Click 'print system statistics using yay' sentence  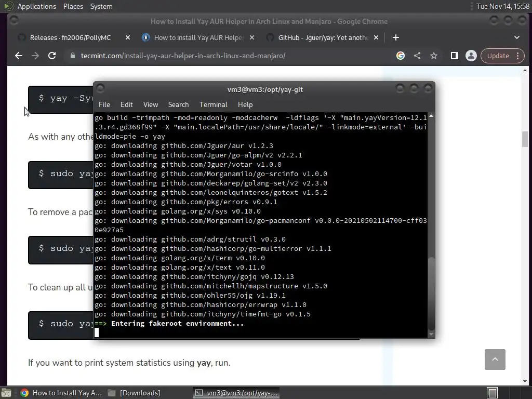[129, 363]
